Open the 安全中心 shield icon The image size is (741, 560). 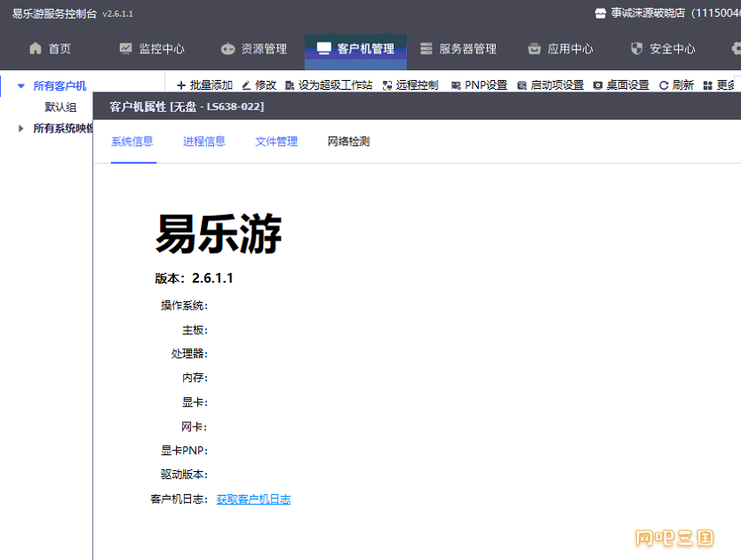point(636,48)
